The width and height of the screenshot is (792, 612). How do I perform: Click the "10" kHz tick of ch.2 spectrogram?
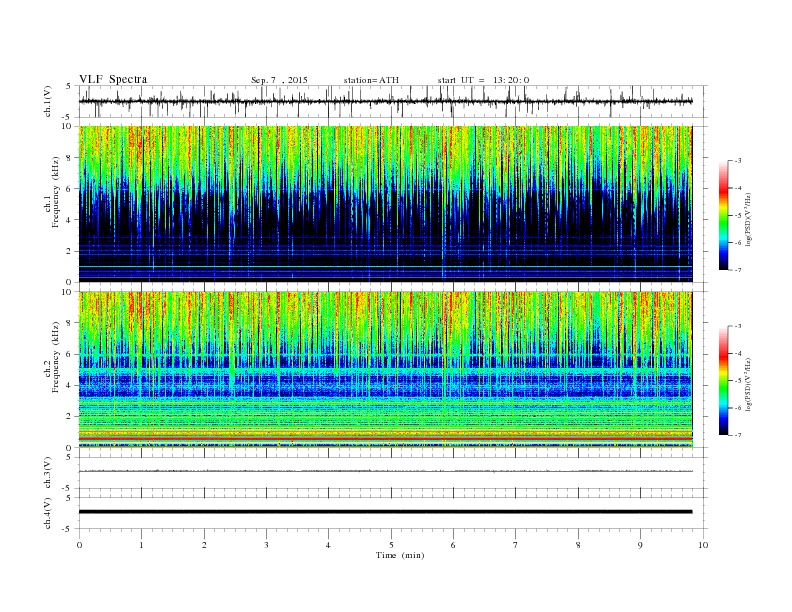tap(68, 291)
